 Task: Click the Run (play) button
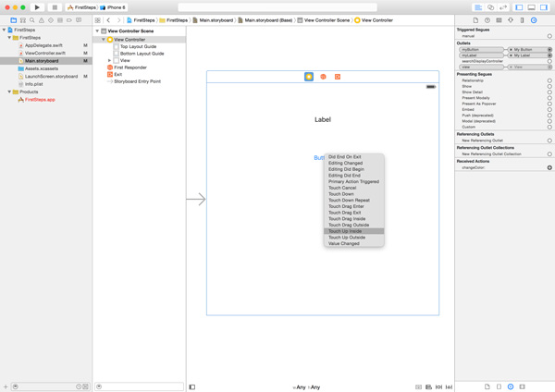click(x=37, y=7)
